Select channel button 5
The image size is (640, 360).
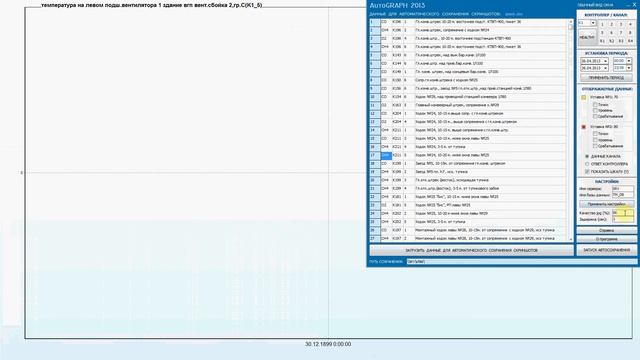(602, 33)
